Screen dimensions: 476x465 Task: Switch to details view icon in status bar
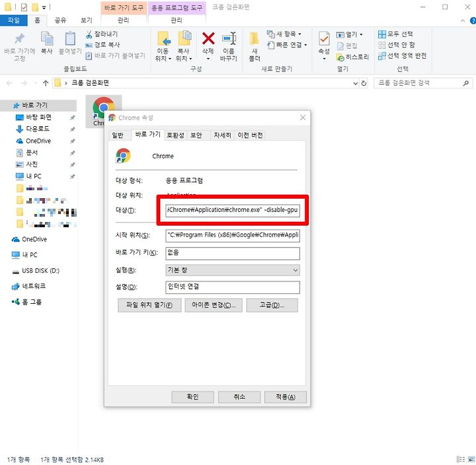tap(461, 459)
